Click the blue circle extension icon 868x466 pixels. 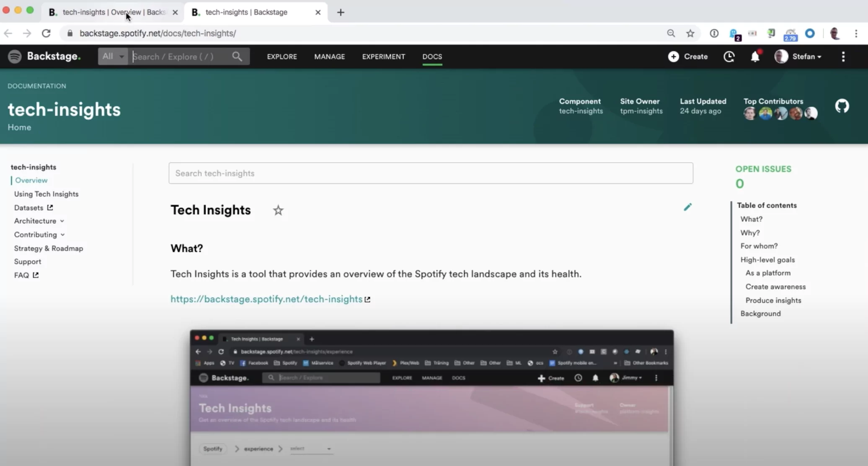[810, 33]
